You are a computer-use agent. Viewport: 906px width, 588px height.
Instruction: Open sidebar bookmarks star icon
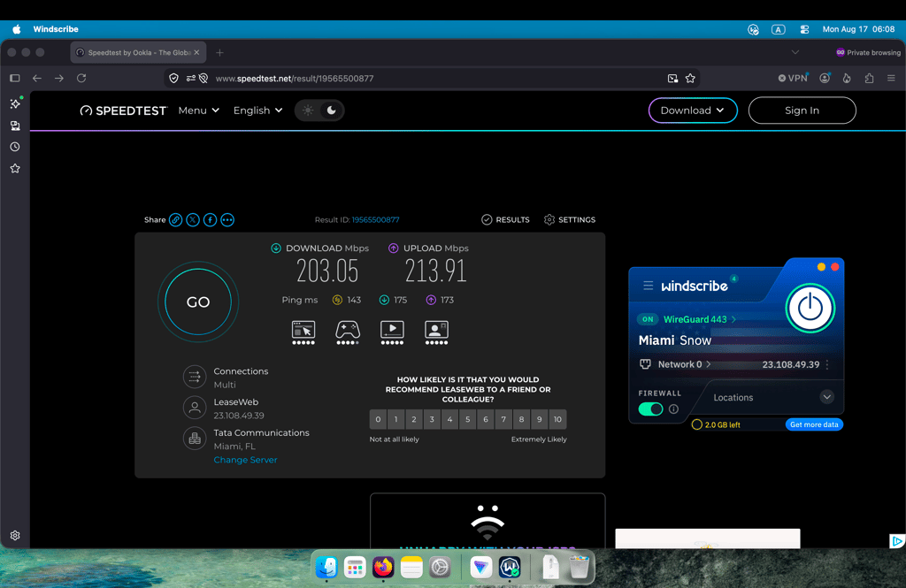15,169
